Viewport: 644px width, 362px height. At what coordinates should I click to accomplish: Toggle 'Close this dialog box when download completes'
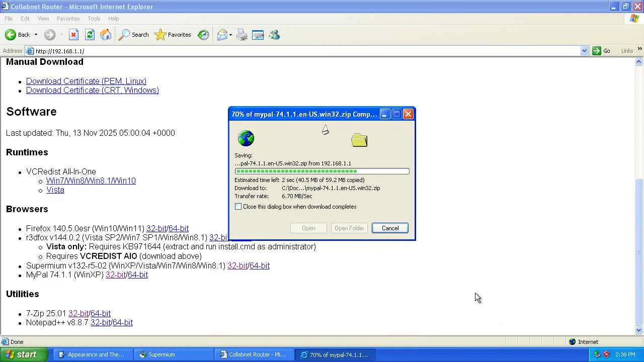click(238, 207)
